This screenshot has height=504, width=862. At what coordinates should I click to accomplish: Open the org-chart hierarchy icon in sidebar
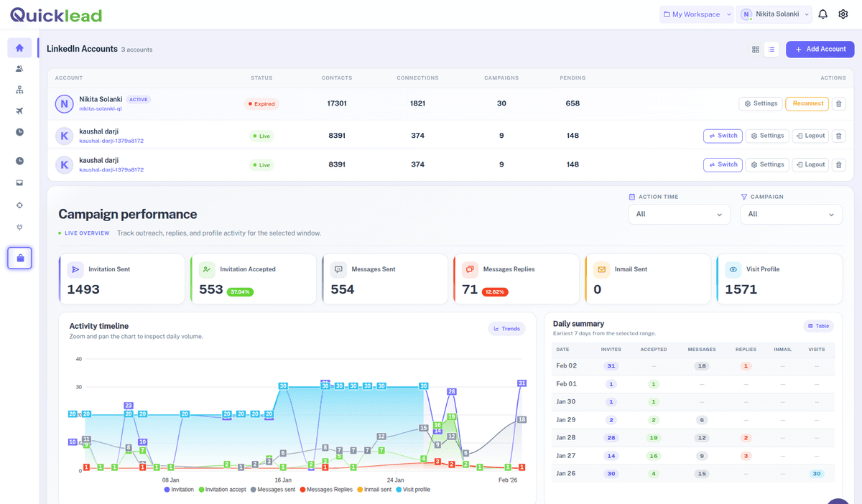[19, 90]
